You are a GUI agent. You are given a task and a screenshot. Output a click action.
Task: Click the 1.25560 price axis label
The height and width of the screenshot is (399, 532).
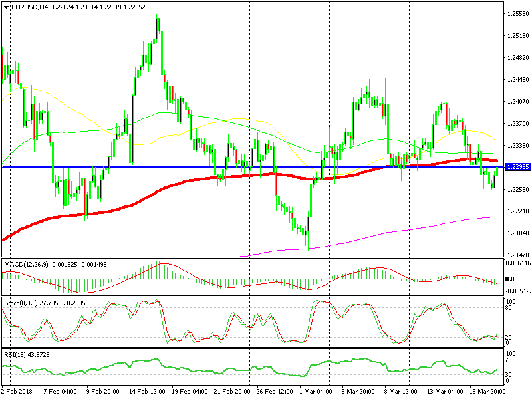pos(518,14)
